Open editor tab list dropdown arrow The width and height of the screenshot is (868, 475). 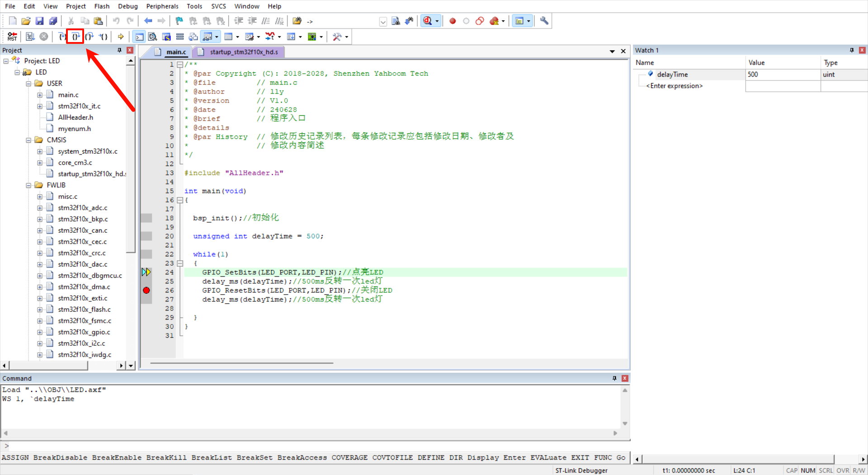click(612, 52)
